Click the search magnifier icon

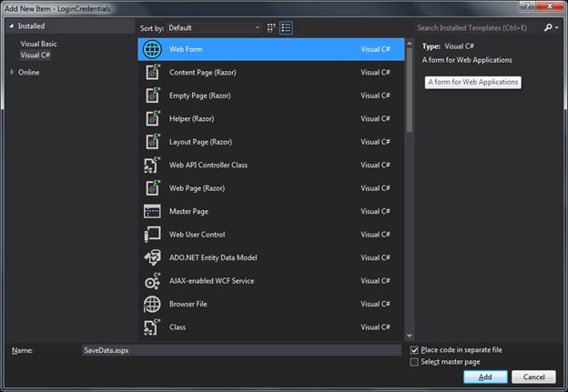pyautogui.click(x=548, y=27)
